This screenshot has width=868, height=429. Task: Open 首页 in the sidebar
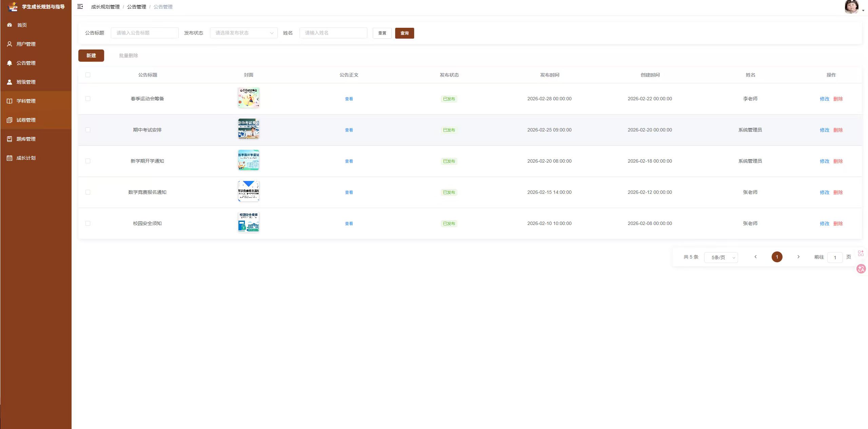point(36,25)
